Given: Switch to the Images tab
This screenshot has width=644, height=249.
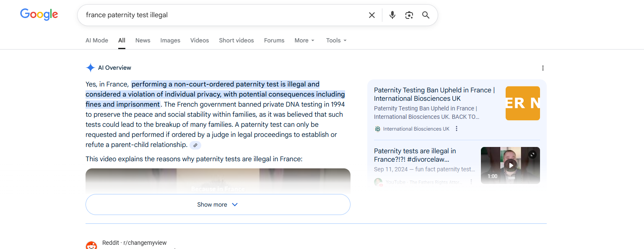Looking at the screenshot, I should [170, 41].
